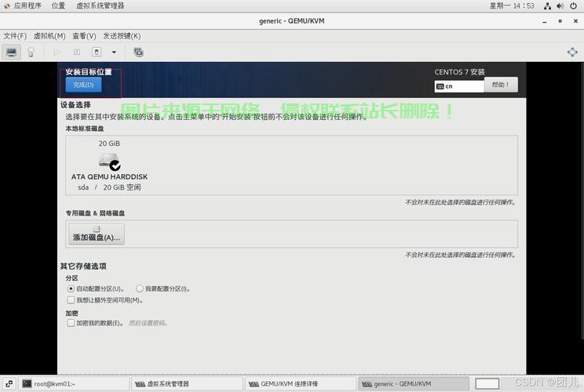Click the run virtual machine play icon
The height and width of the screenshot is (392, 584).
point(57,53)
